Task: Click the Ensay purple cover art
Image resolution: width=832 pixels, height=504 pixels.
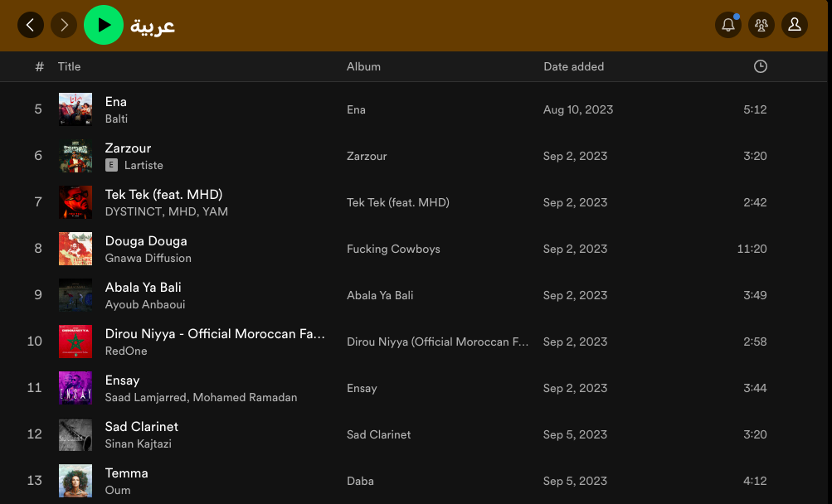Action: tap(75, 388)
